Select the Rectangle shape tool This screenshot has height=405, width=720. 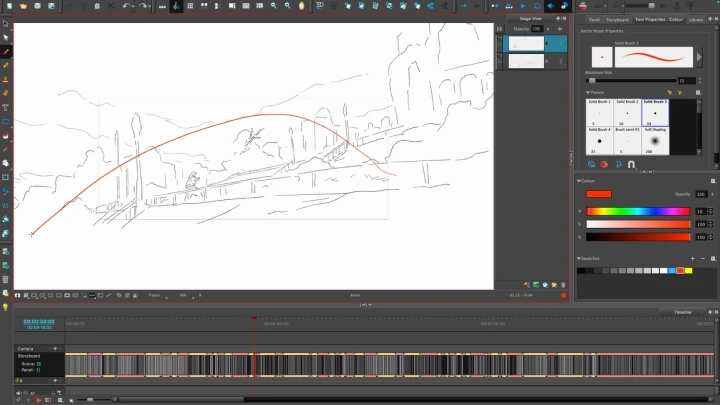point(6,121)
